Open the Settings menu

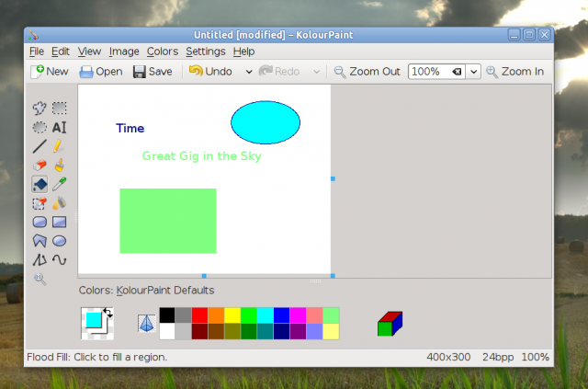[206, 51]
